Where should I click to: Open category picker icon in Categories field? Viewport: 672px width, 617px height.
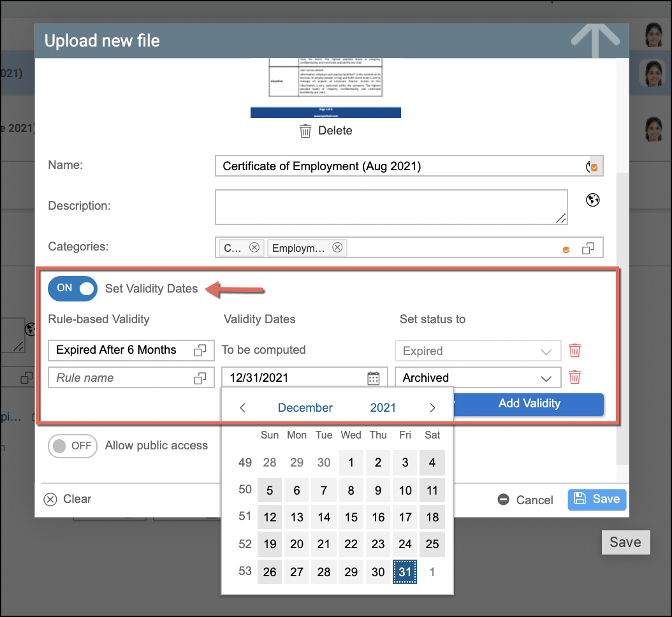(588, 248)
